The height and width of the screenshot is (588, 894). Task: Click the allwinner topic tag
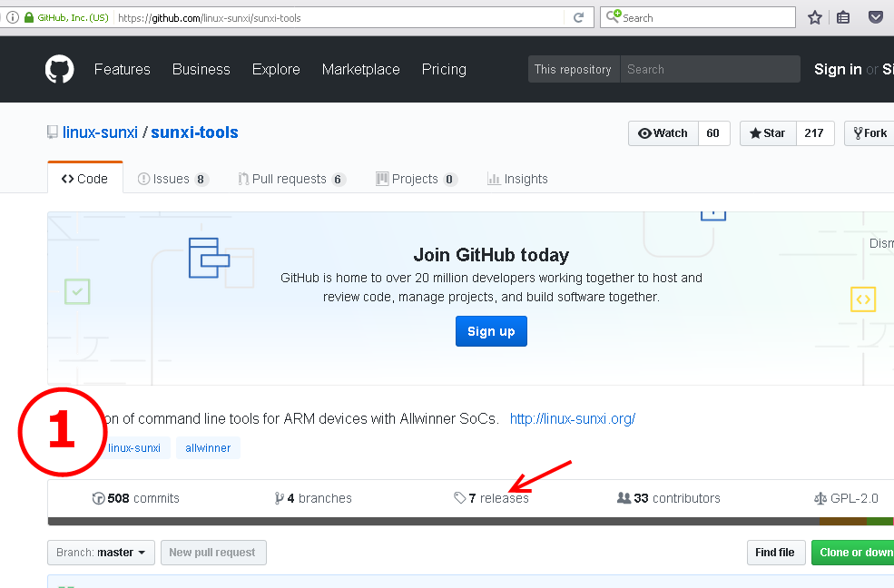[x=208, y=448]
